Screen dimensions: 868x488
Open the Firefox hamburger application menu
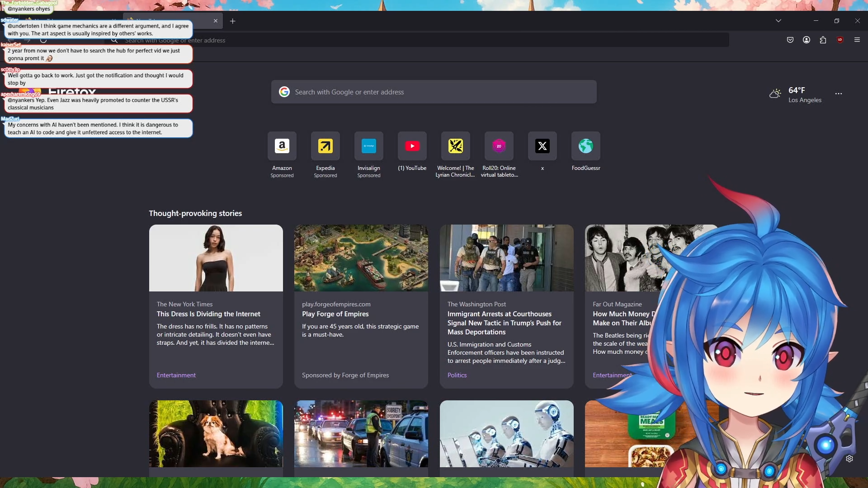coord(857,40)
